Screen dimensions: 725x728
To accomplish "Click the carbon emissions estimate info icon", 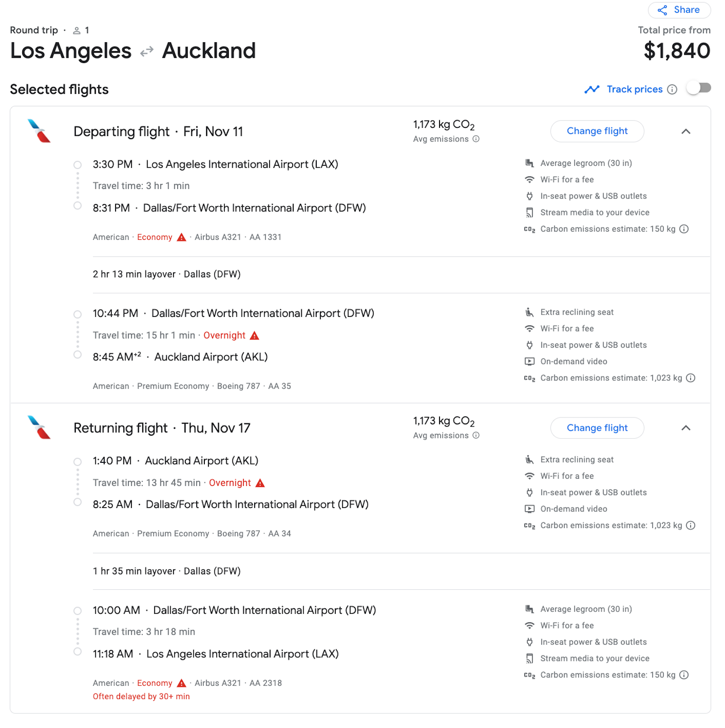I will point(684,229).
